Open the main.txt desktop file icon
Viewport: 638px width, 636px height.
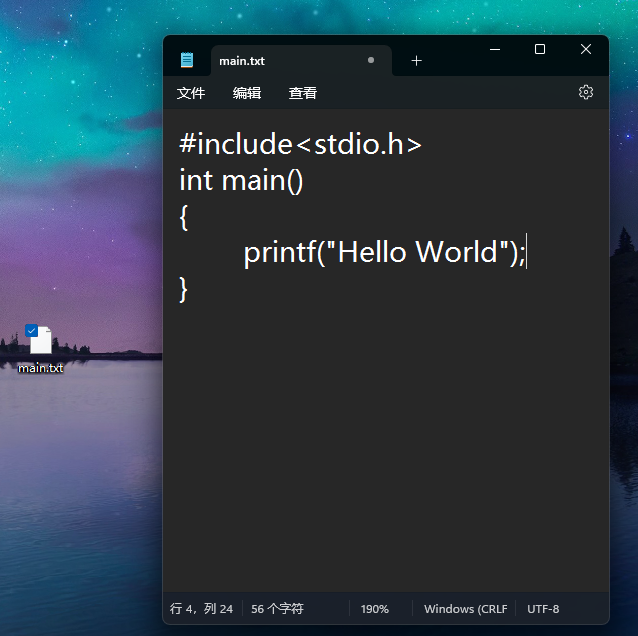tap(40, 343)
